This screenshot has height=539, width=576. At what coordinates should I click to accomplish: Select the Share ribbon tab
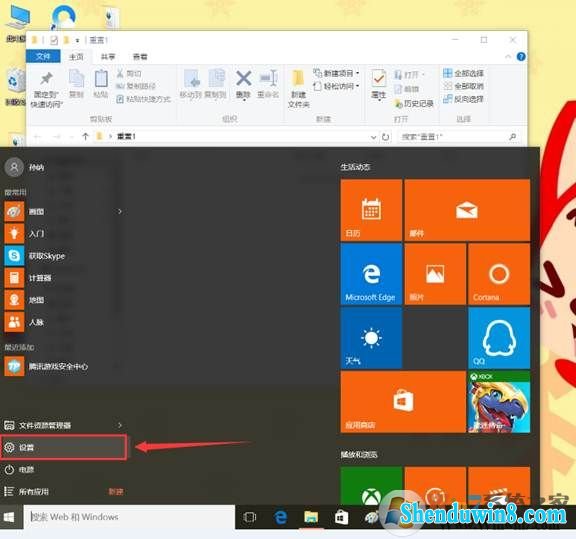point(108,57)
